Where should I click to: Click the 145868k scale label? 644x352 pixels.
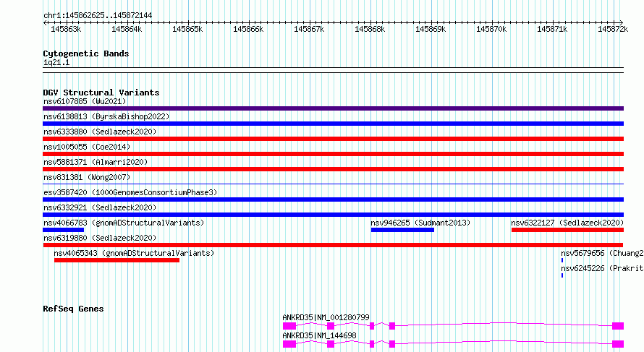(370, 30)
